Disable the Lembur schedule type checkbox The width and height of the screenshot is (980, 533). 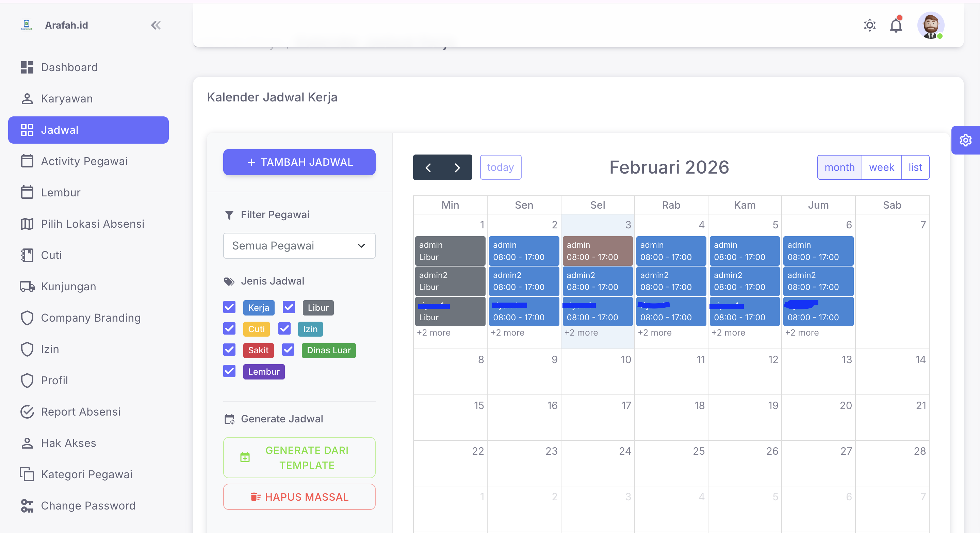tap(229, 371)
